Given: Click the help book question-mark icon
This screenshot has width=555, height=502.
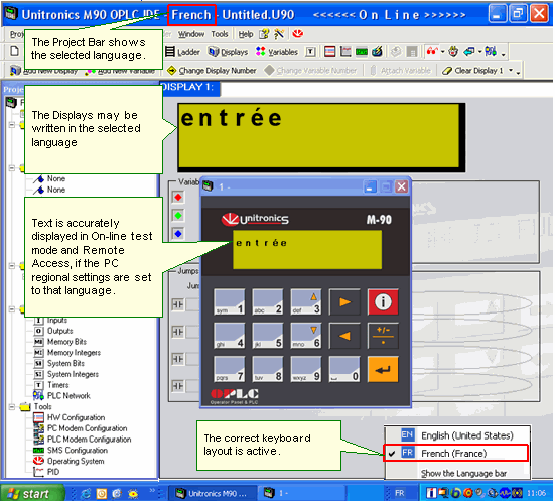Looking at the screenshot, I should pos(264,34).
